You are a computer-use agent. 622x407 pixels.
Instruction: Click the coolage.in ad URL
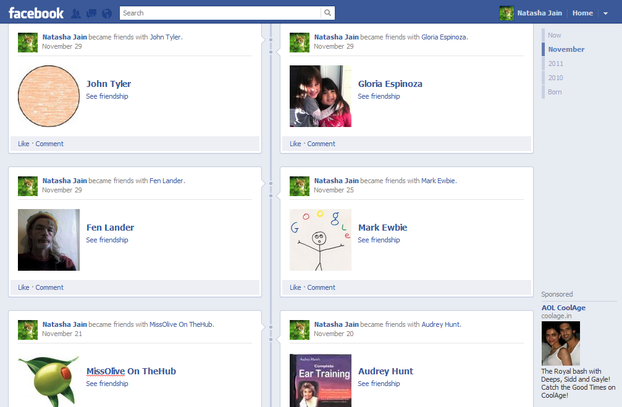point(556,316)
